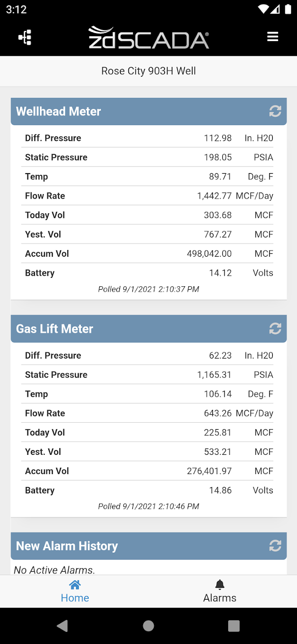Switch to the Alarms tab
Screen dimensions: 297x644
(x=220, y=591)
